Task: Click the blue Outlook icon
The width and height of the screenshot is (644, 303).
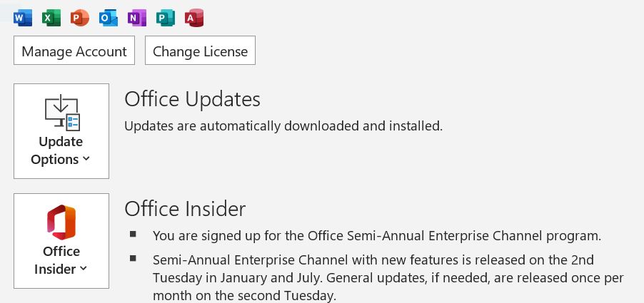Action: pyautogui.click(x=109, y=18)
